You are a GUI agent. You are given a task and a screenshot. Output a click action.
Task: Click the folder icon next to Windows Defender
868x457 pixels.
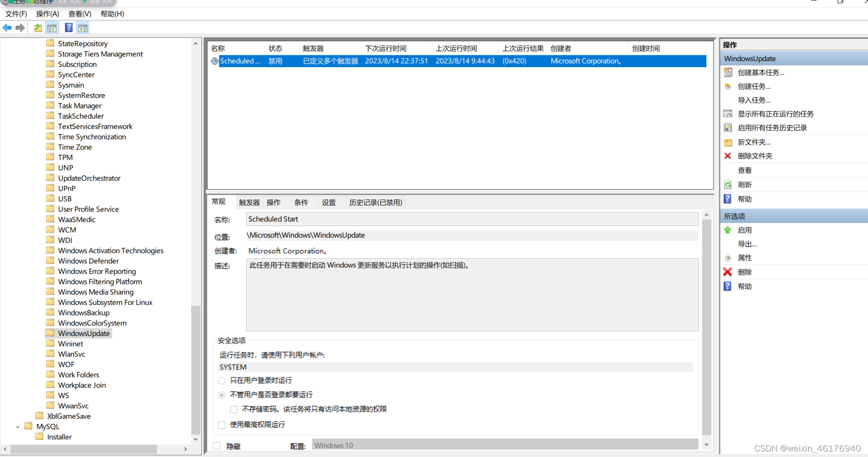(51, 261)
